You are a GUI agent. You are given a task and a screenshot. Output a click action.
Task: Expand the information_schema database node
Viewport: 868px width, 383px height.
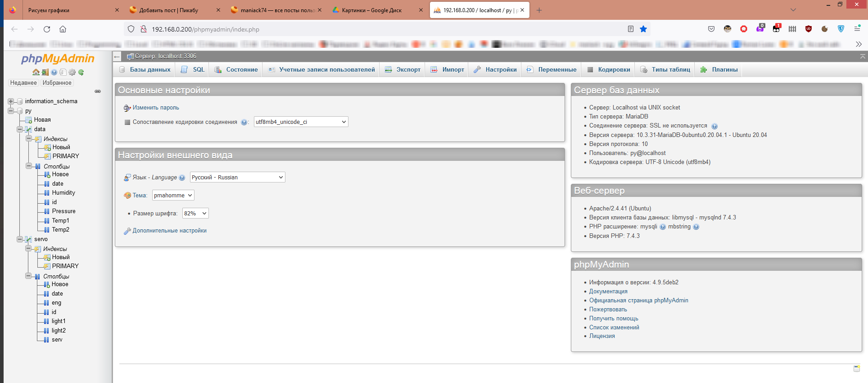click(x=11, y=101)
